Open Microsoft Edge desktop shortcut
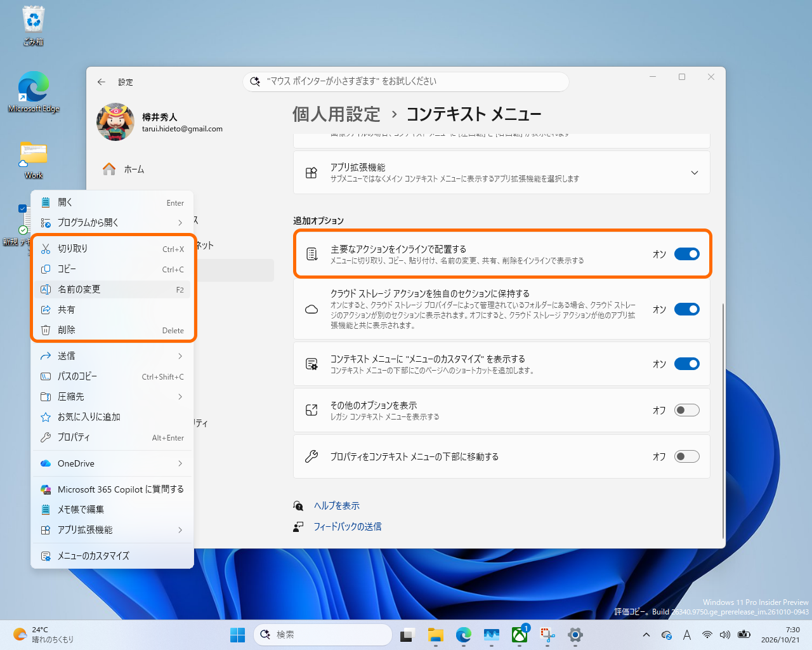 coord(34,92)
